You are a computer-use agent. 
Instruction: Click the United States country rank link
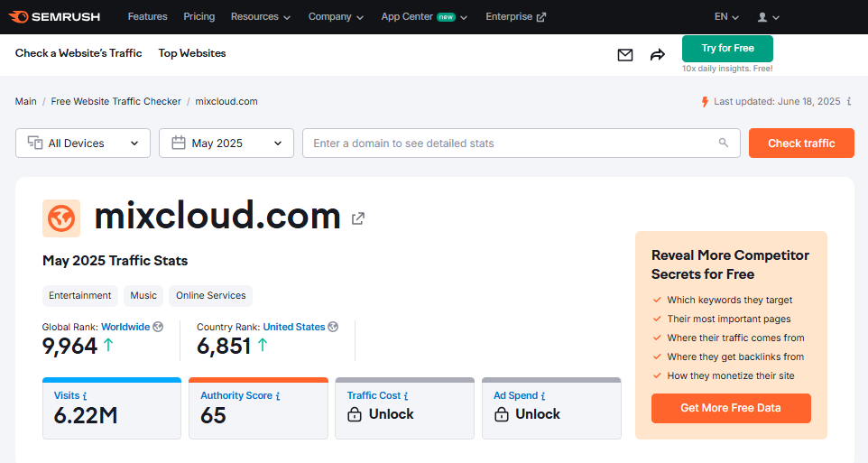click(x=294, y=327)
